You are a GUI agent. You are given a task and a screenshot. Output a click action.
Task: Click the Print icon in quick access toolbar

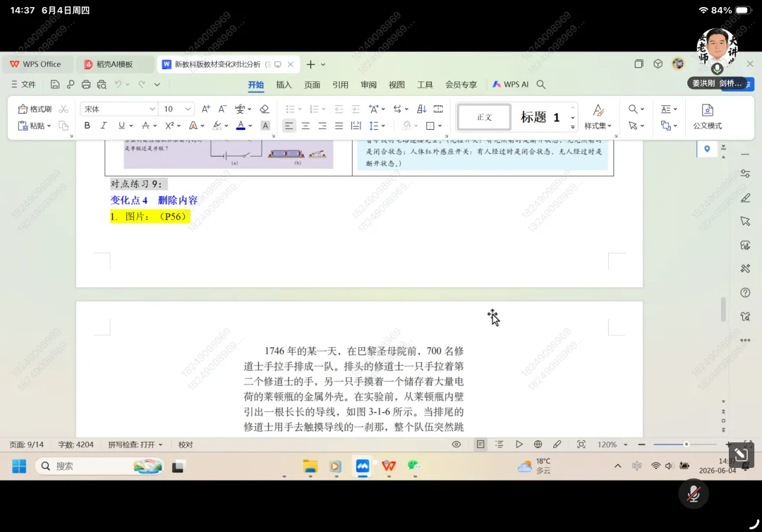86,85
